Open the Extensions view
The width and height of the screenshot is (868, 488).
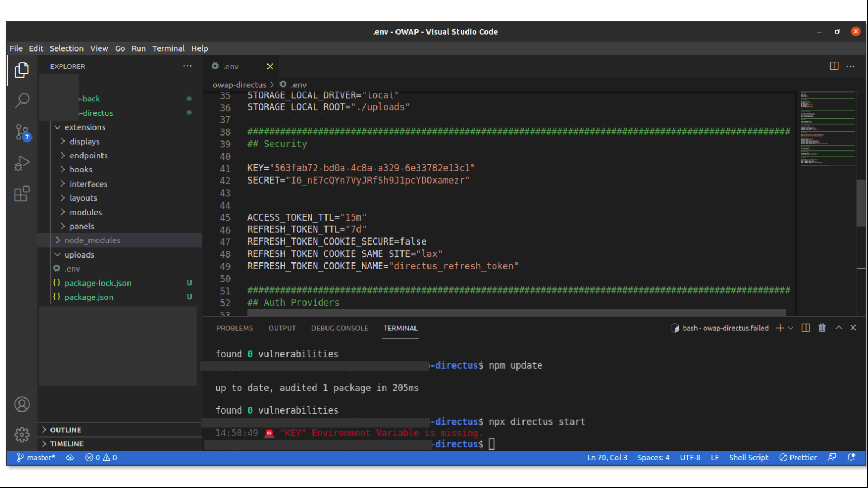tap(22, 194)
